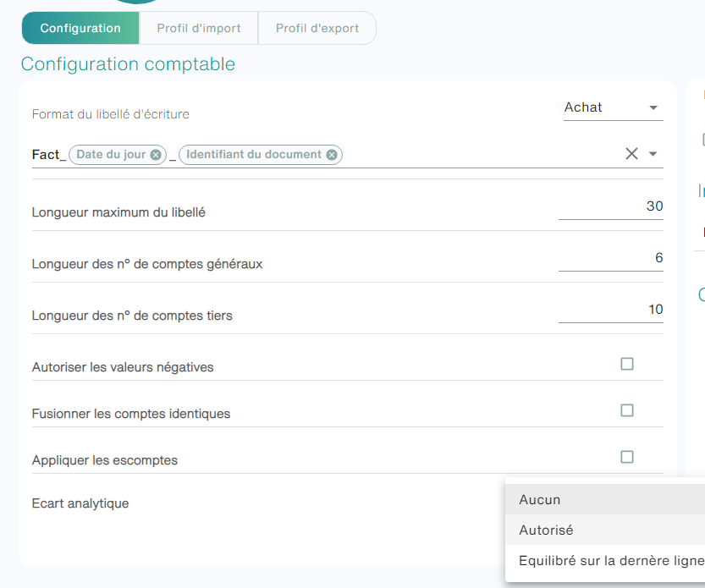Open the Profil d'export tab

[317, 28]
